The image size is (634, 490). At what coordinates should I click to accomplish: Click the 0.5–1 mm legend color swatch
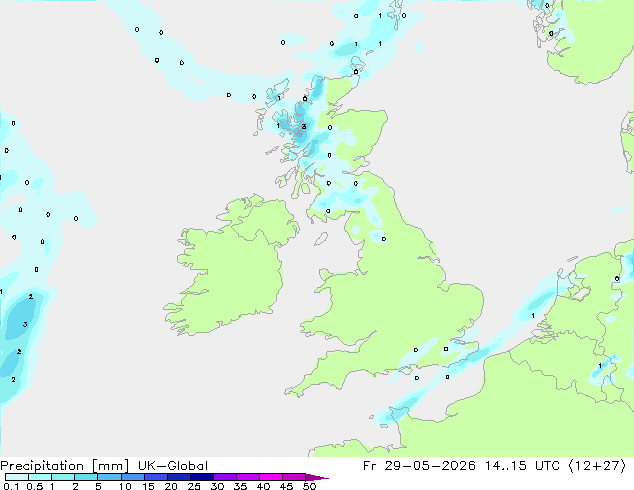click(x=40, y=477)
